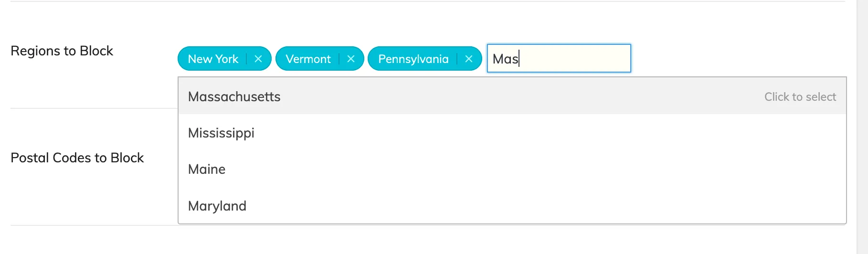Click the Pennsylvania tag label

click(x=413, y=59)
